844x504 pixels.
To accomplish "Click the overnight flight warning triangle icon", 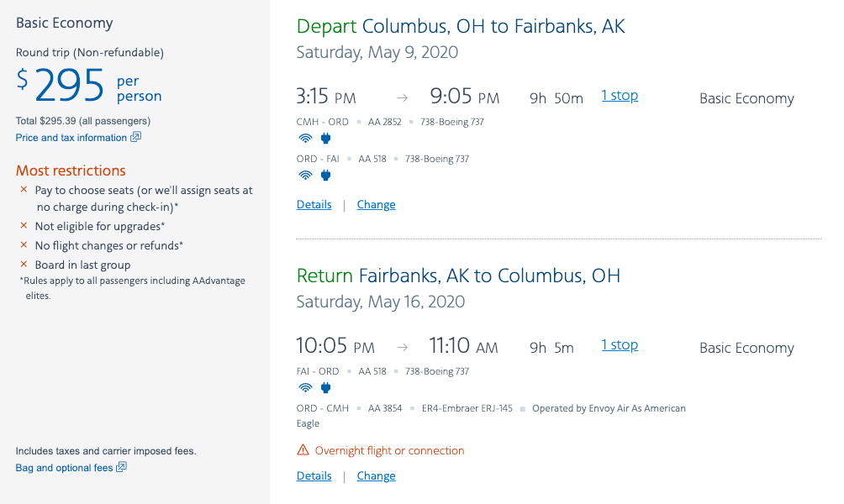I will [303, 450].
